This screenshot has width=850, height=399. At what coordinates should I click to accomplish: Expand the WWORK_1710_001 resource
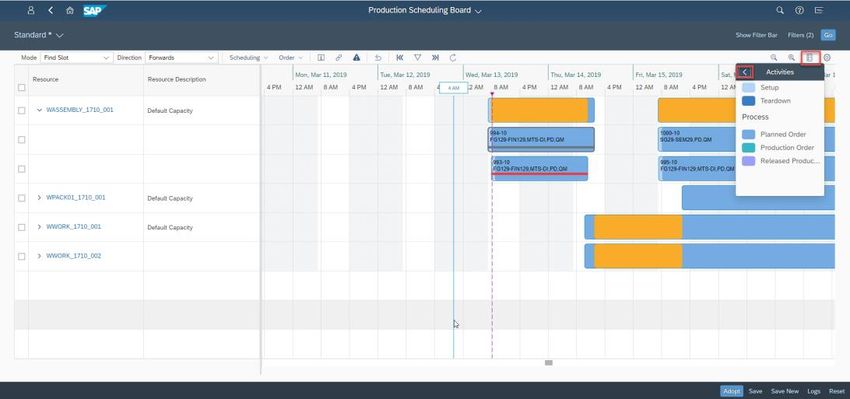(x=39, y=227)
